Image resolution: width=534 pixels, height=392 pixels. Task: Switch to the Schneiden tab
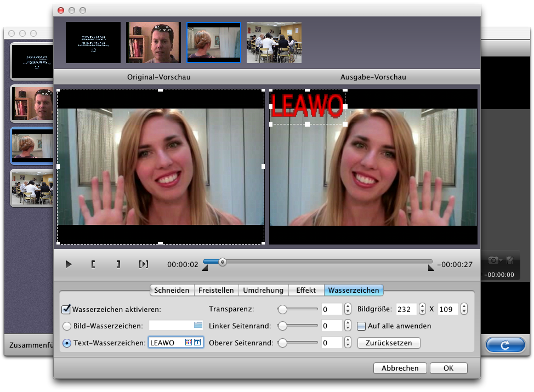[x=172, y=291]
